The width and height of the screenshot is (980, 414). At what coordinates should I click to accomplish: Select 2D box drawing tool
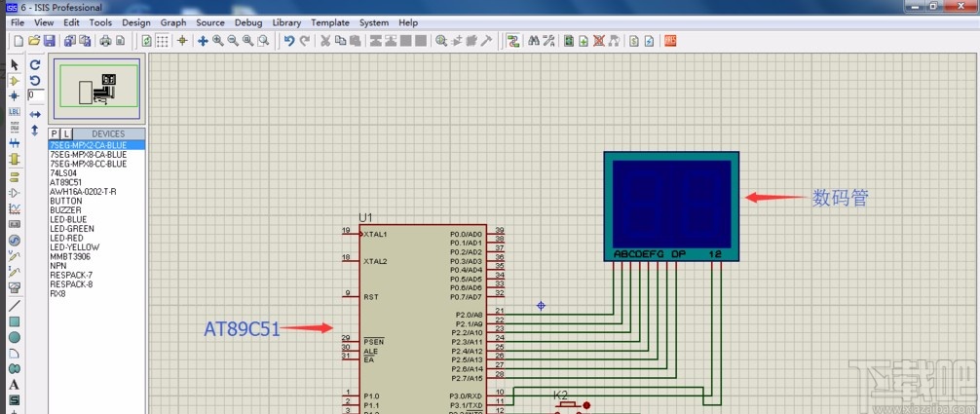pyautogui.click(x=15, y=321)
